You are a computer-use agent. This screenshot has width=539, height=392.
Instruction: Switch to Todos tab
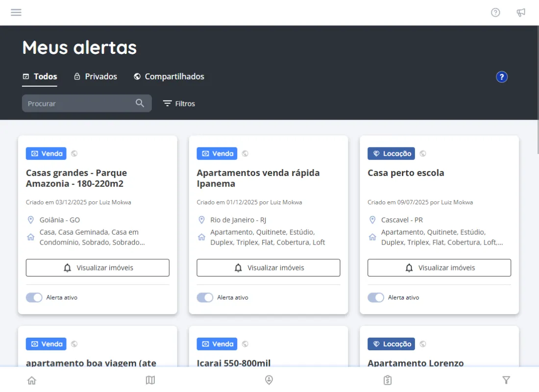[x=40, y=76]
